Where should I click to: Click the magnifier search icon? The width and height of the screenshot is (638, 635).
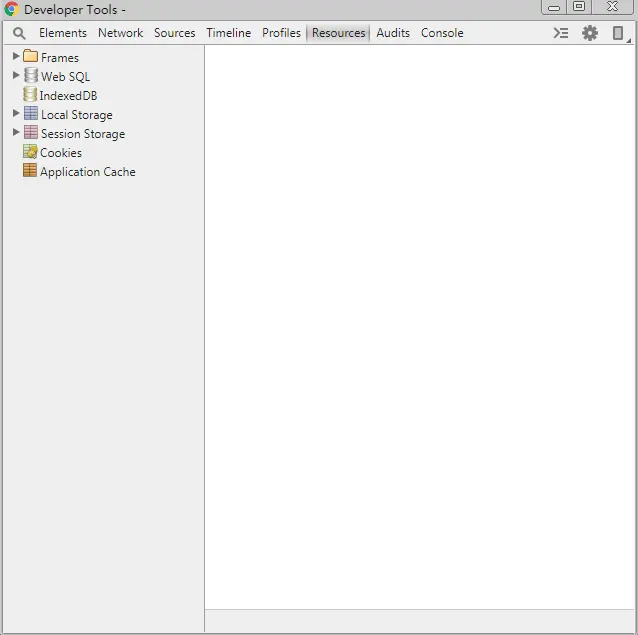(19, 33)
